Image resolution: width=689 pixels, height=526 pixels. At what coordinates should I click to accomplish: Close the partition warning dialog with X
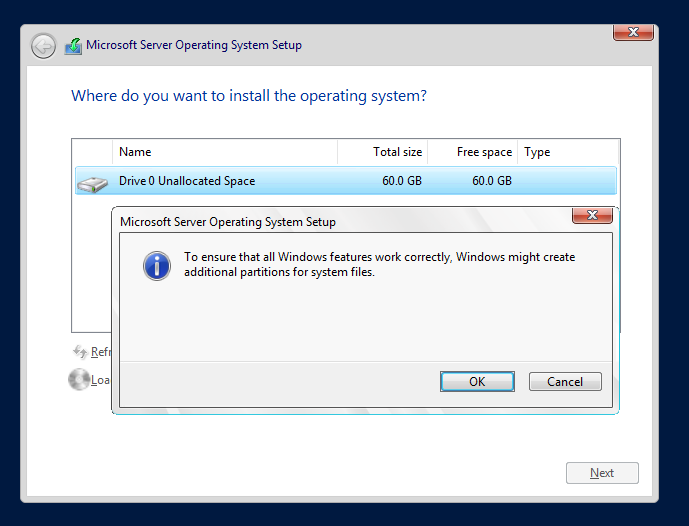592,216
